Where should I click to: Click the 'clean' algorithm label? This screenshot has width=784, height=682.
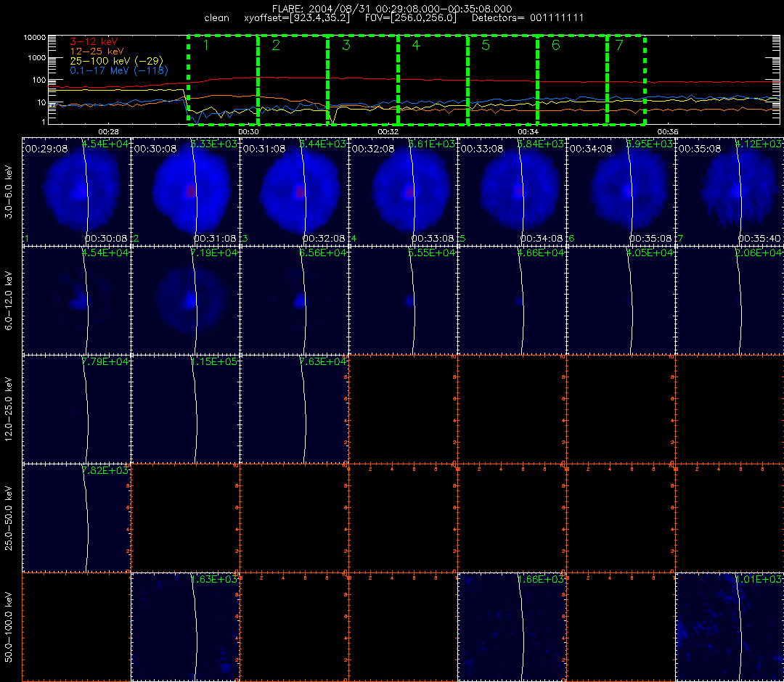pyautogui.click(x=216, y=18)
